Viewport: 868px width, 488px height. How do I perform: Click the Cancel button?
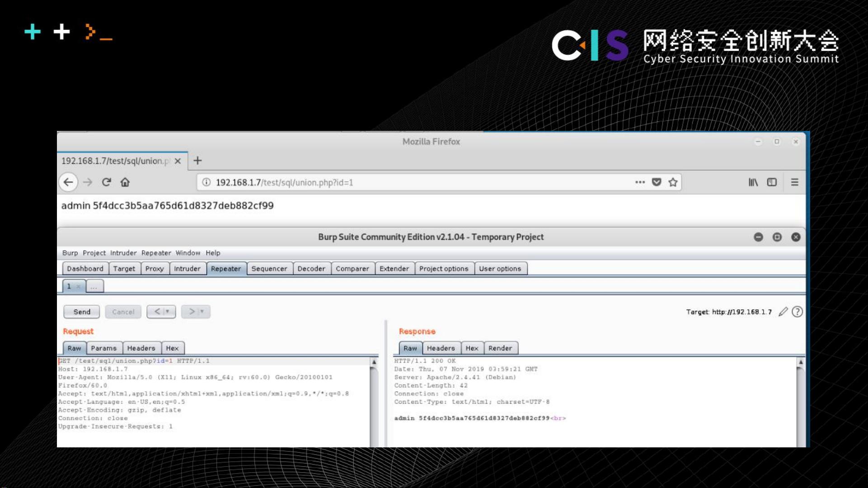pos(123,312)
